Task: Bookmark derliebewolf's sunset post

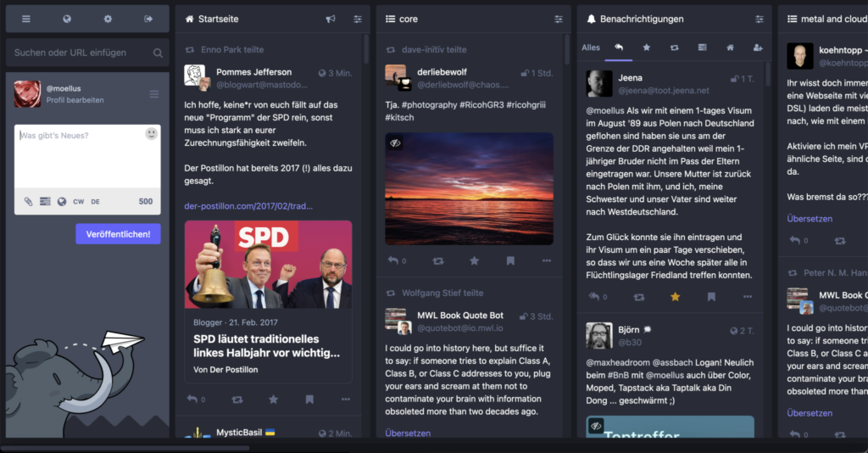Action: tap(510, 260)
